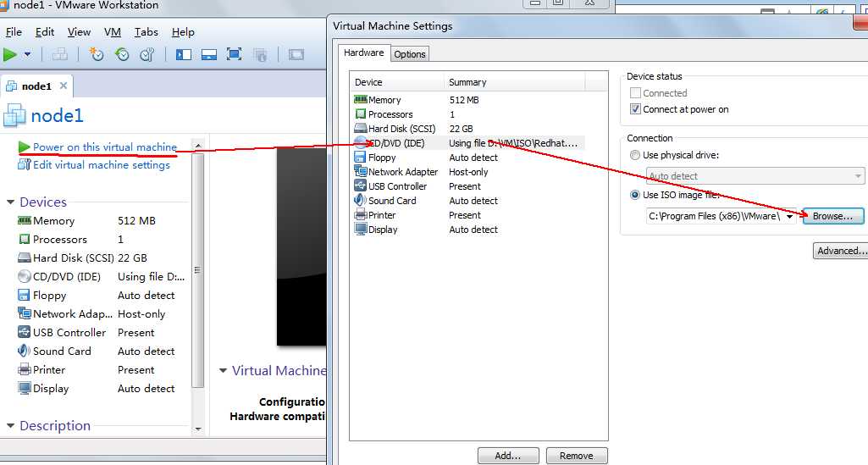Open the VM menu
This screenshot has height=465, width=868.
(113, 32)
